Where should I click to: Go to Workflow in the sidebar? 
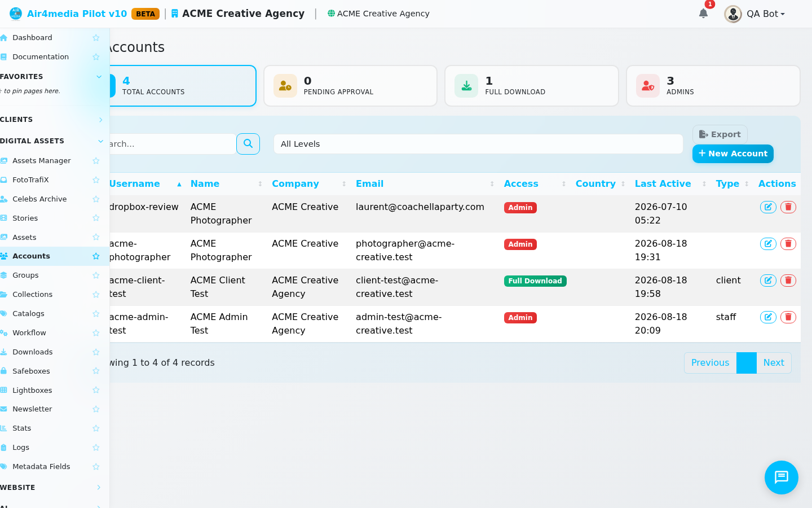point(29,333)
